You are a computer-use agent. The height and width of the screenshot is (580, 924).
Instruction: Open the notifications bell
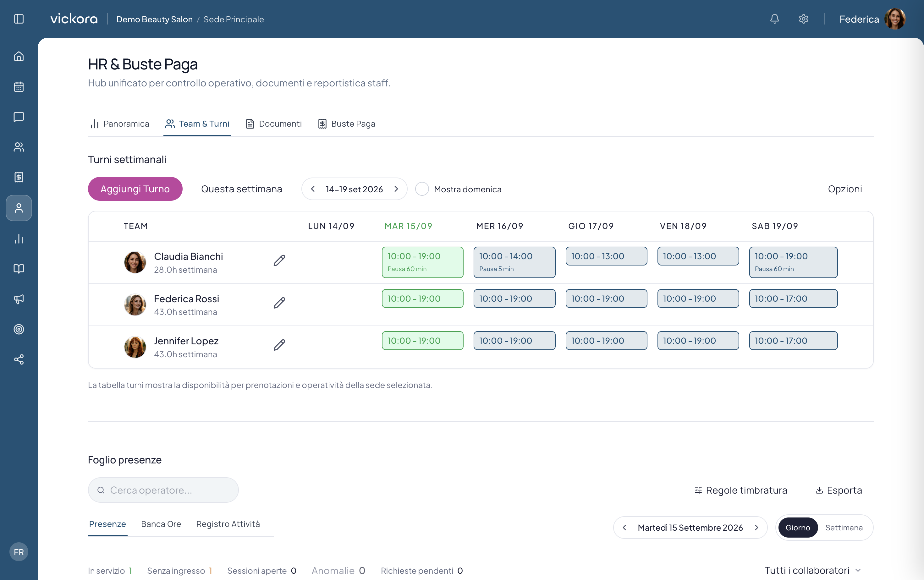[x=774, y=19]
